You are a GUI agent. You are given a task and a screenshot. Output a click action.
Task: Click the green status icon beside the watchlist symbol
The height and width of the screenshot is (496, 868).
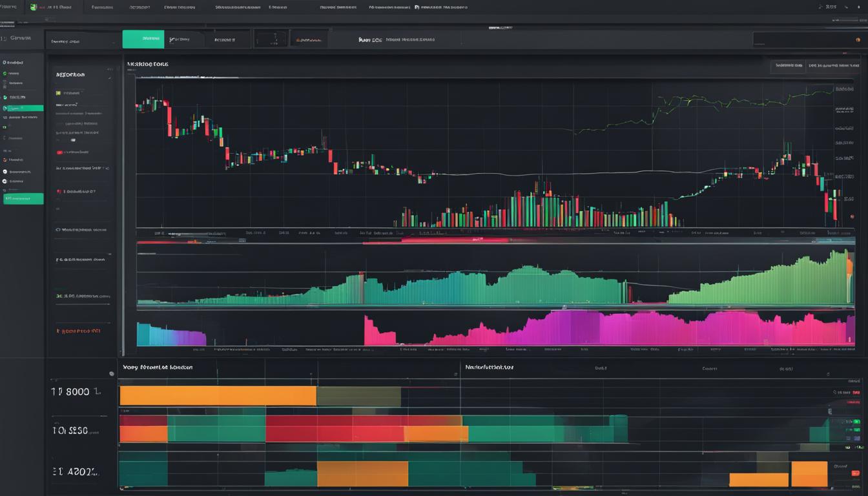(59, 91)
